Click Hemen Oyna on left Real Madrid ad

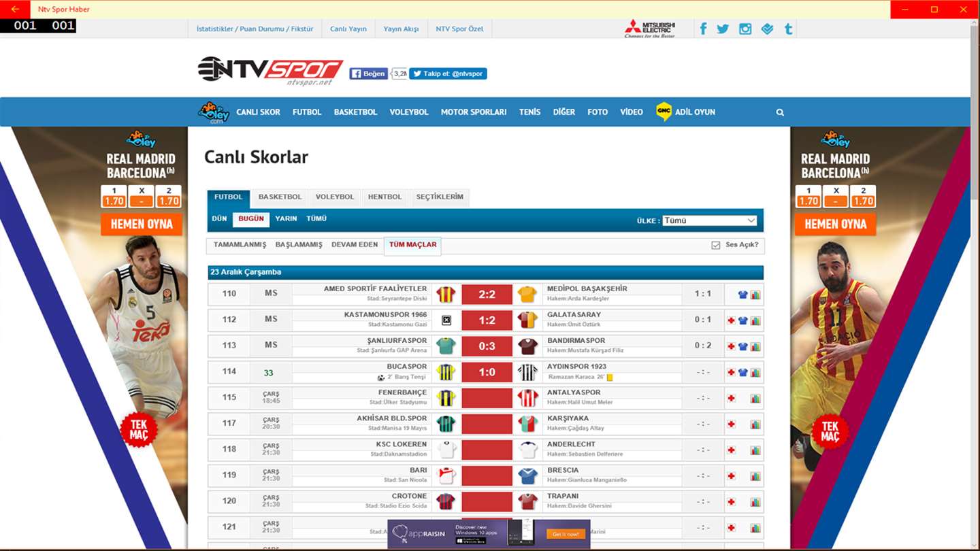pyautogui.click(x=142, y=224)
